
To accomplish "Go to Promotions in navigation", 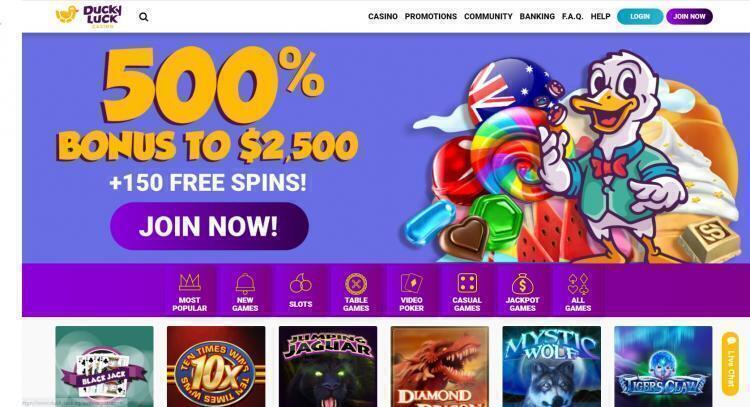I will (430, 16).
